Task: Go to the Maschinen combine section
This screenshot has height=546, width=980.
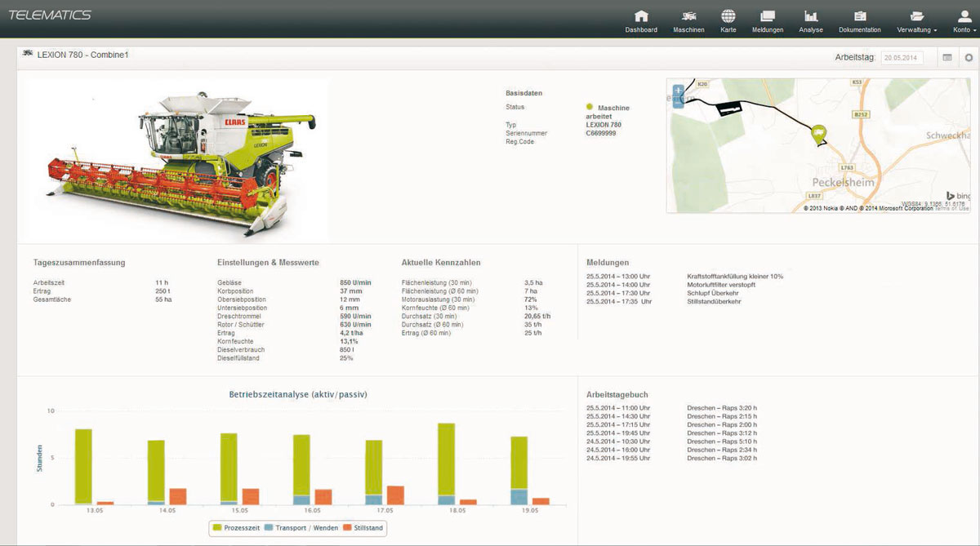Action: click(x=688, y=21)
